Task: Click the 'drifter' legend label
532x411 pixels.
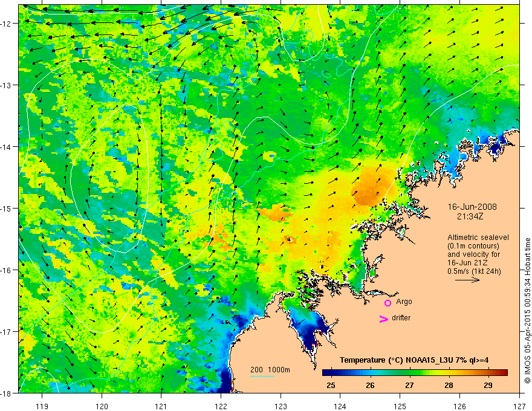Action: [401, 318]
